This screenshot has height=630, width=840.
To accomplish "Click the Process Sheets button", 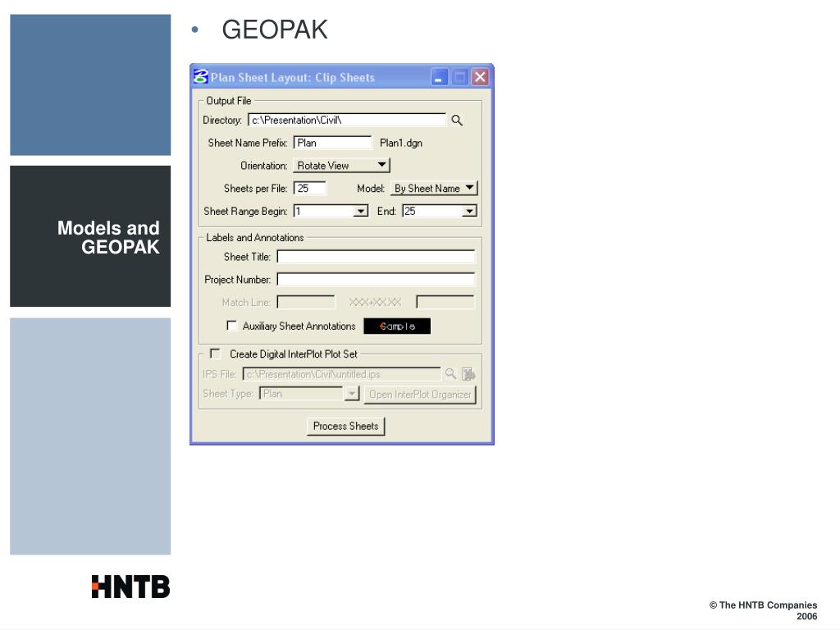I will [x=345, y=426].
